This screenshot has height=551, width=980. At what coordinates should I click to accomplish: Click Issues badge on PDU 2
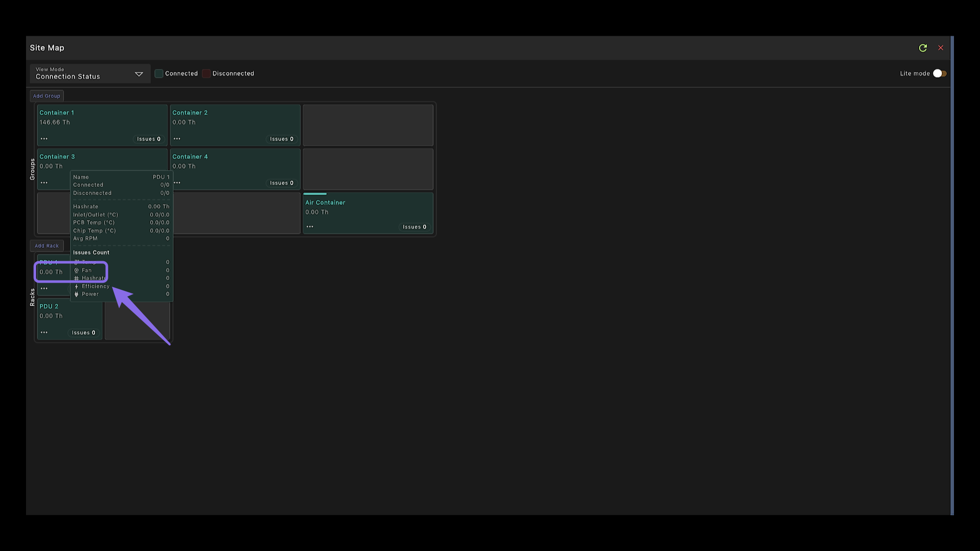(83, 333)
